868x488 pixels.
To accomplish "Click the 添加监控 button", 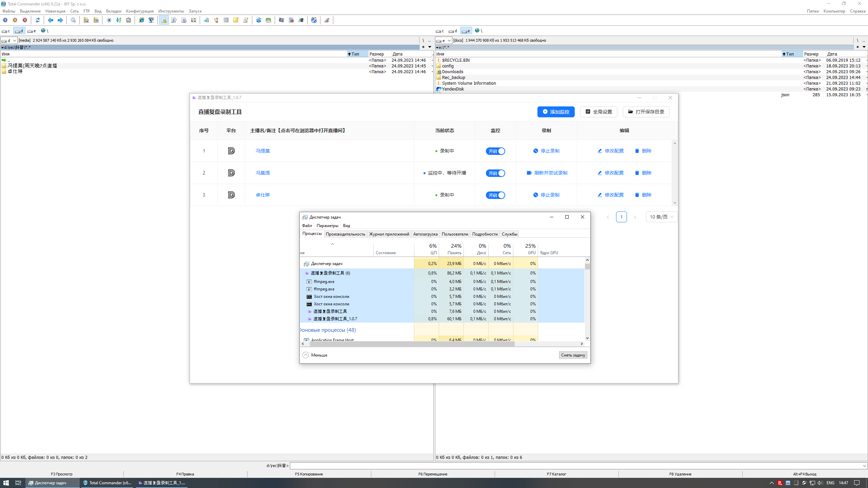I will (556, 112).
